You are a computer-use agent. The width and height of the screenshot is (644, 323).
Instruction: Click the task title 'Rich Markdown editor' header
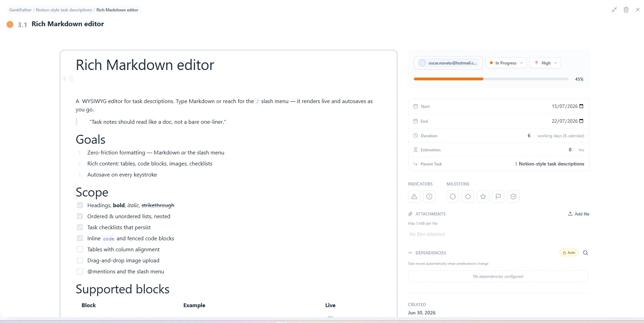point(68,24)
